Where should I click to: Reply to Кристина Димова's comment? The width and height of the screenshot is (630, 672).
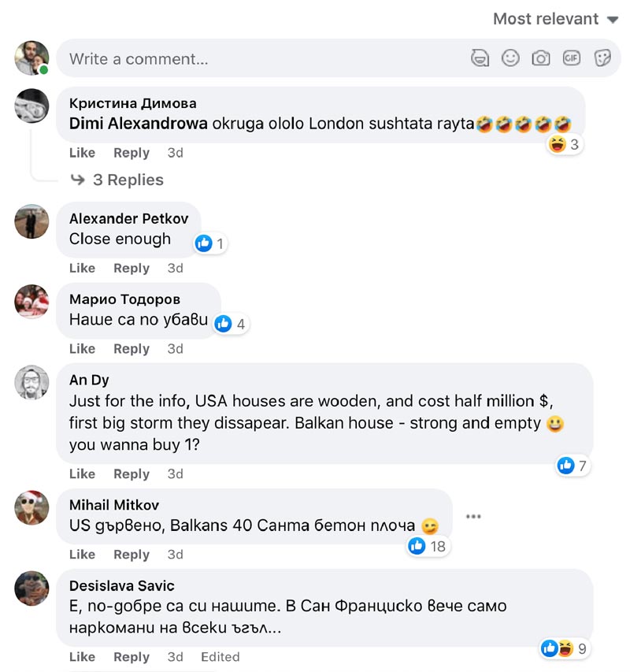click(131, 153)
